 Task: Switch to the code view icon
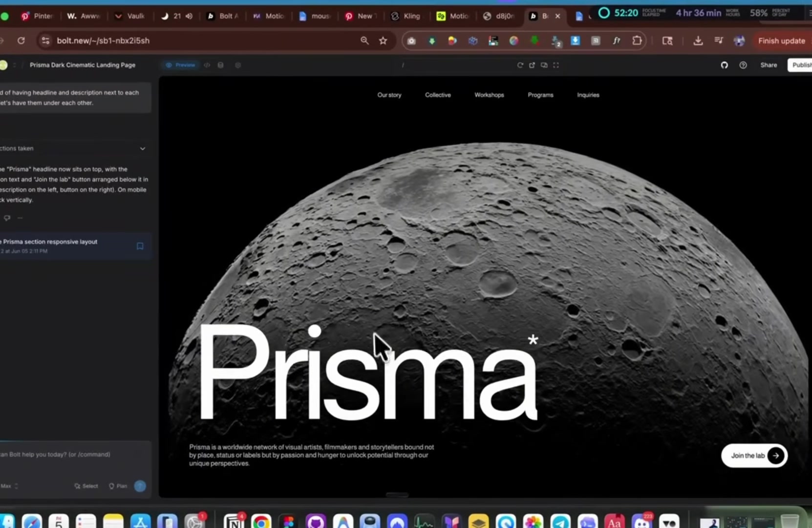[x=207, y=65]
